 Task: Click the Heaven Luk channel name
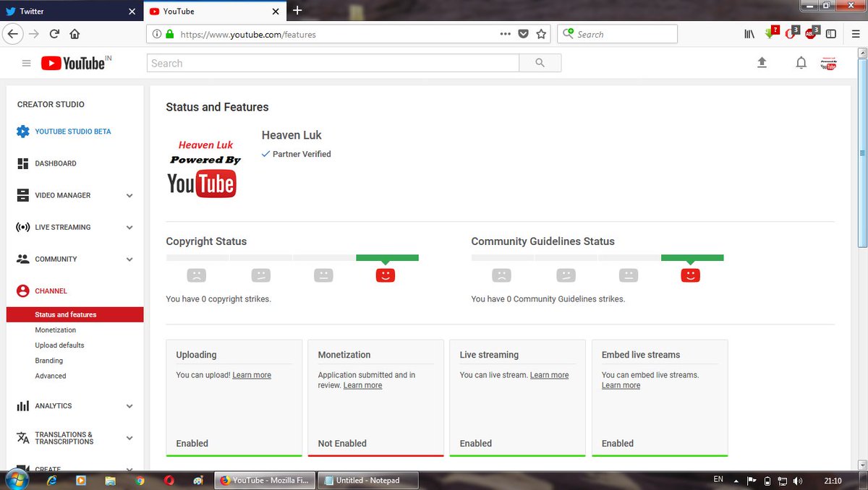[x=292, y=135]
